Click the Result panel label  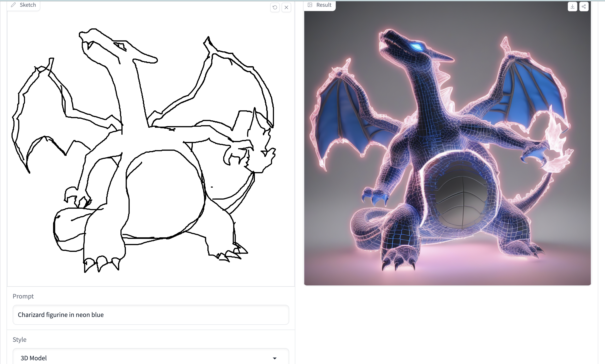pyautogui.click(x=324, y=5)
